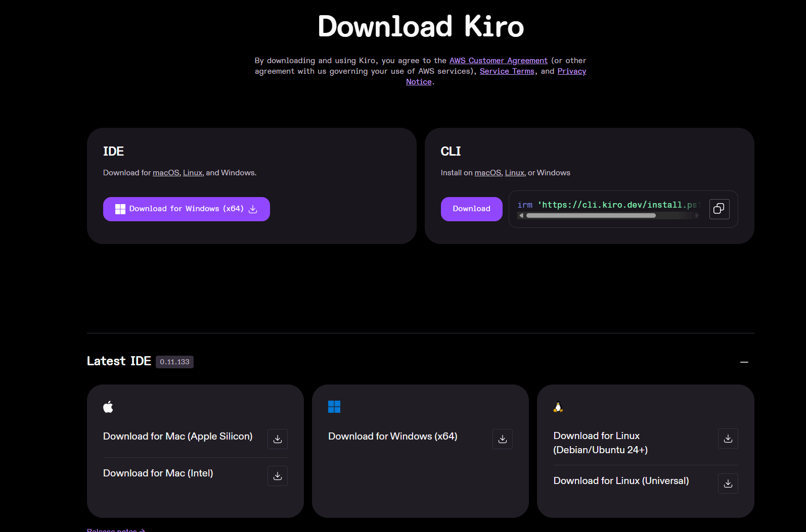The image size is (806, 532).
Task: Open the Release notes link
Action: point(116,530)
